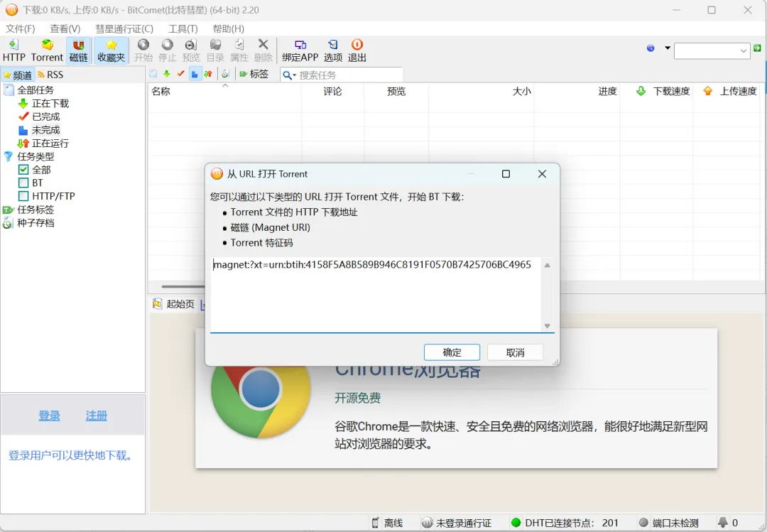Toggle the 全部 task type checkbox

(x=23, y=170)
